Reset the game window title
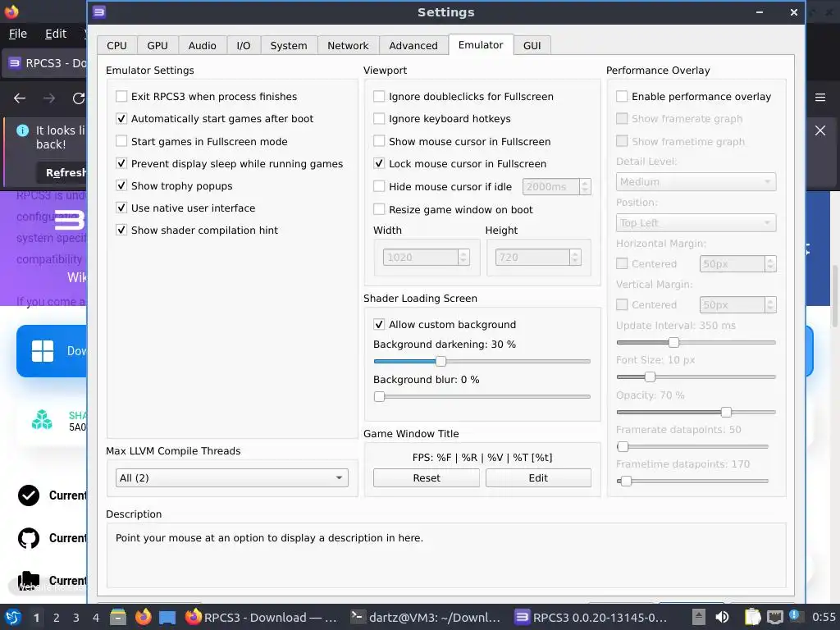This screenshot has height=630, width=840. (427, 478)
